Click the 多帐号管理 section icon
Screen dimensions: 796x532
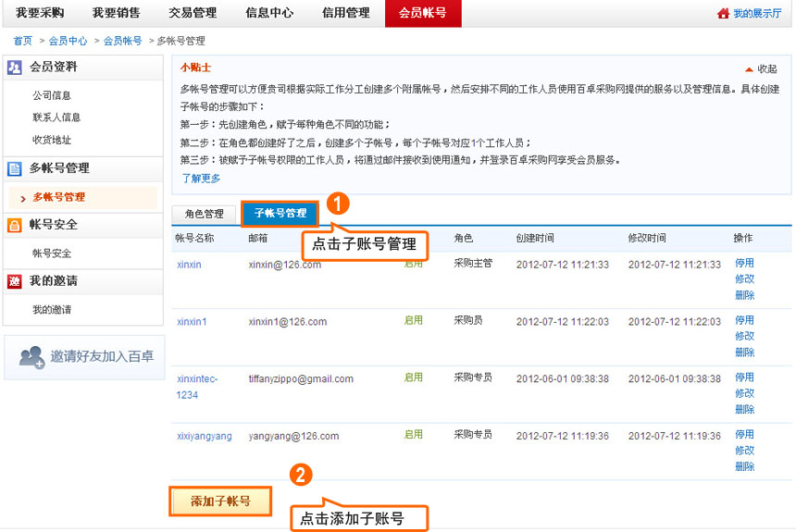tap(15, 168)
